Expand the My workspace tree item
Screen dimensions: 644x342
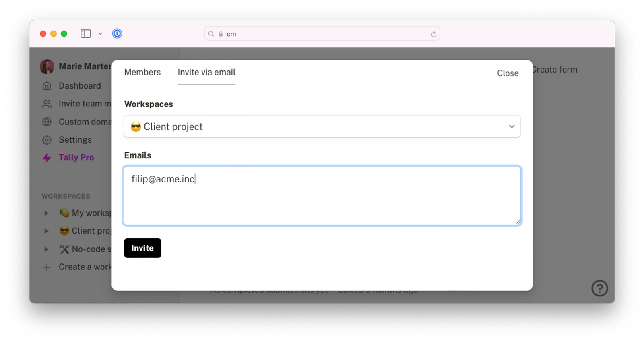click(x=46, y=213)
